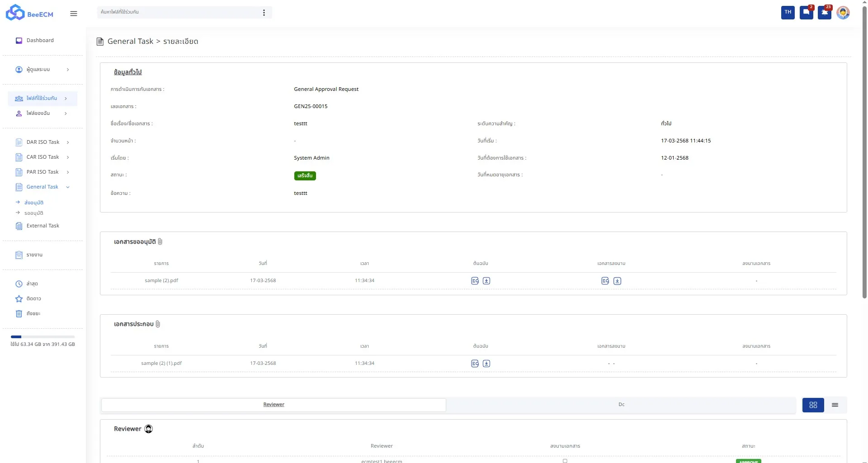Screen dimensions: 868x463
Task: Switch to list view layout
Action: click(x=835, y=405)
